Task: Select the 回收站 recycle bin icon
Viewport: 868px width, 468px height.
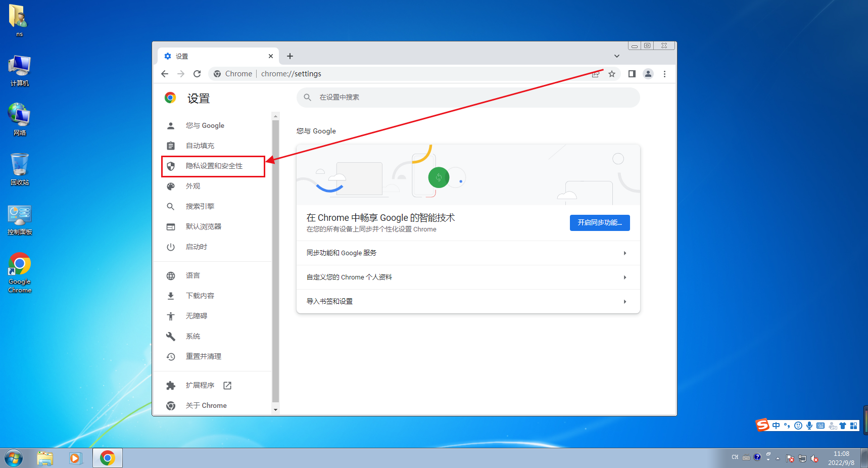Action: (x=19, y=169)
